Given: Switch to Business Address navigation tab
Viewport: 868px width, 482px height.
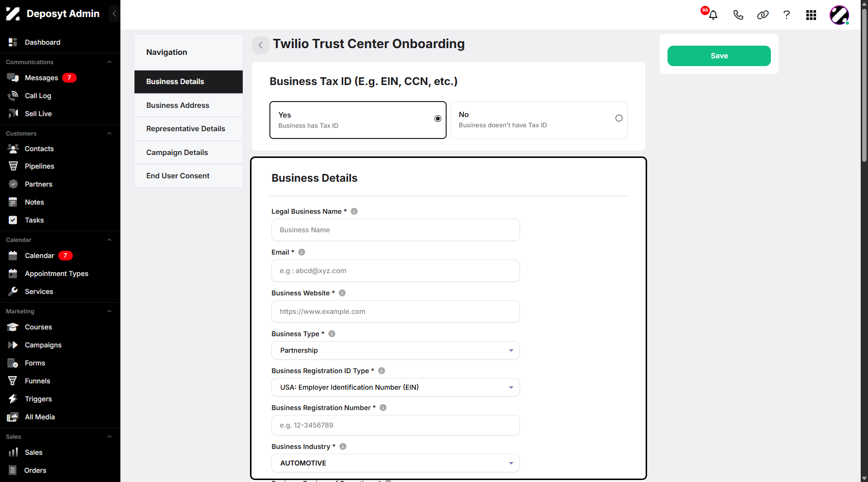Looking at the screenshot, I should (188, 105).
